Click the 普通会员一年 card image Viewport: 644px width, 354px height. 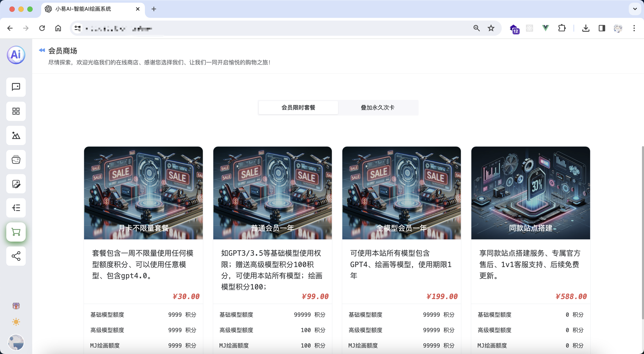tap(273, 193)
